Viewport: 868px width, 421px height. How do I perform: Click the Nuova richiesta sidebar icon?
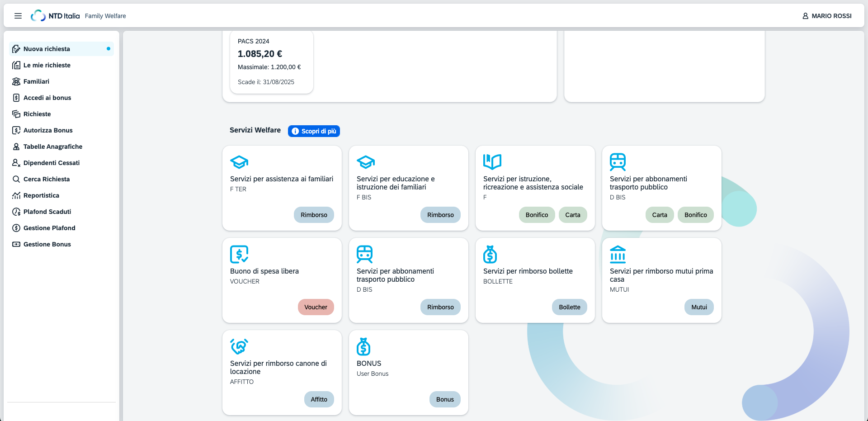pyautogui.click(x=16, y=49)
